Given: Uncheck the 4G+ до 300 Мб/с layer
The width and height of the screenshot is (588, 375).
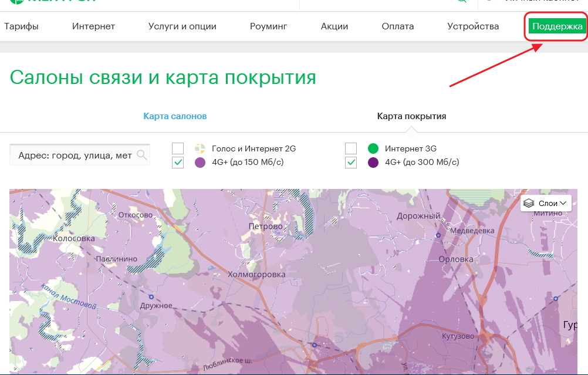Looking at the screenshot, I should point(351,163).
